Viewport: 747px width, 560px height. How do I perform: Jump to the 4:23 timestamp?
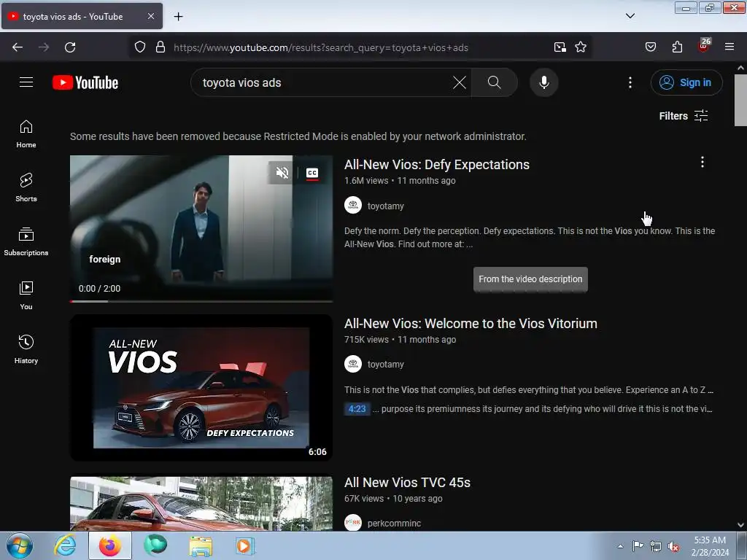pyautogui.click(x=357, y=408)
